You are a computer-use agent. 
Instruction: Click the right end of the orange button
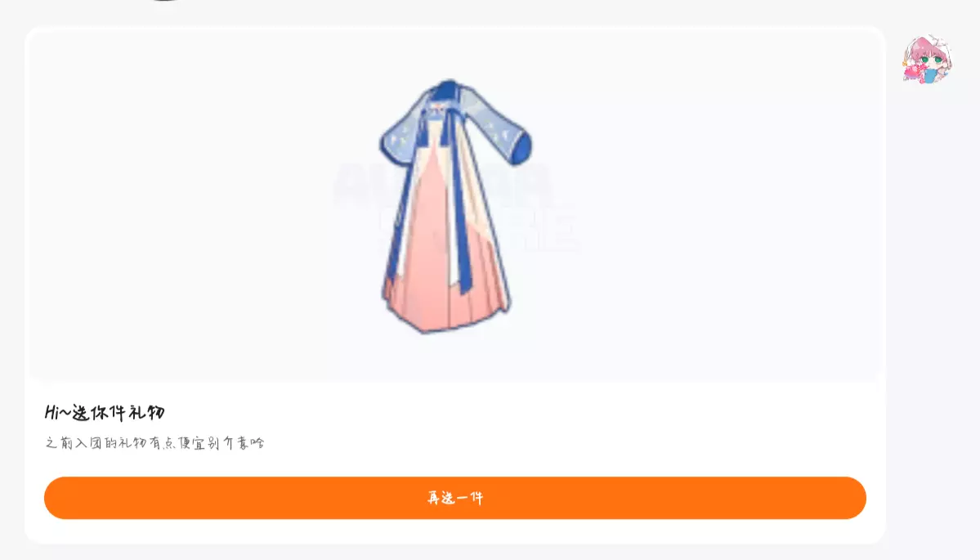pyautogui.click(x=842, y=498)
